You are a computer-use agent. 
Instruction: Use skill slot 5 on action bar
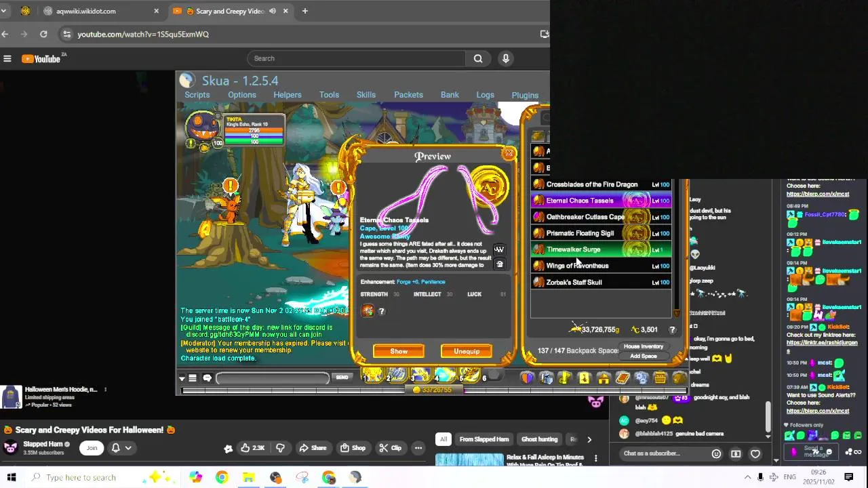click(469, 376)
